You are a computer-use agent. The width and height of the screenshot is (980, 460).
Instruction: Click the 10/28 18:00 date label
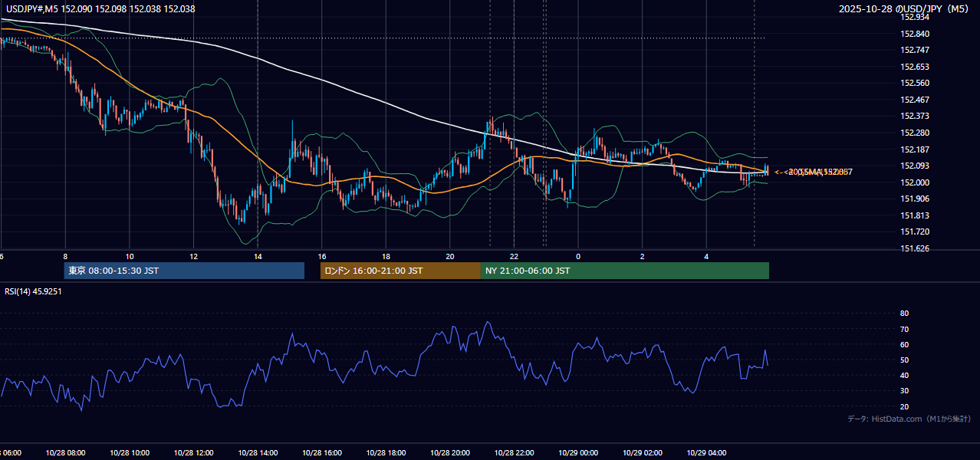pyautogui.click(x=386, y=452)
